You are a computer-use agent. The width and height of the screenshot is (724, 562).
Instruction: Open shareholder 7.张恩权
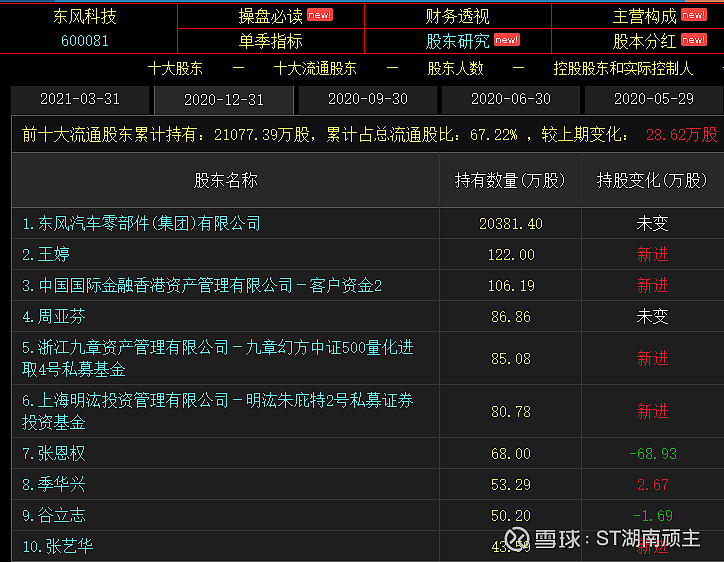[x=54, y=453]
